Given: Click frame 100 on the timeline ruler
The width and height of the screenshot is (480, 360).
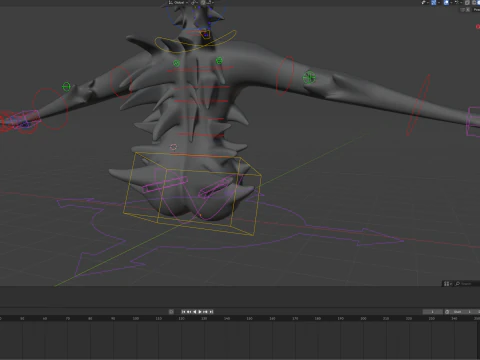Looking at the screenshot, I should click(x=136, y=319).
